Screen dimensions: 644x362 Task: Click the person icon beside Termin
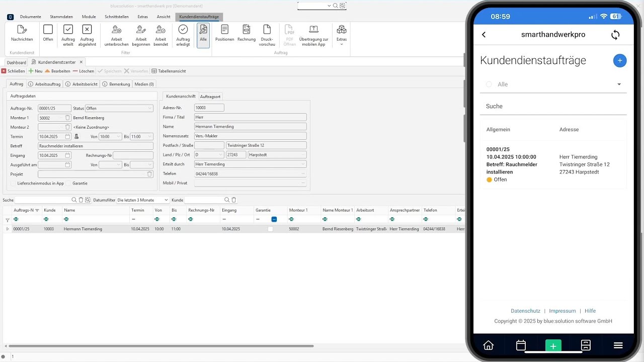click(x=77, y=136)
